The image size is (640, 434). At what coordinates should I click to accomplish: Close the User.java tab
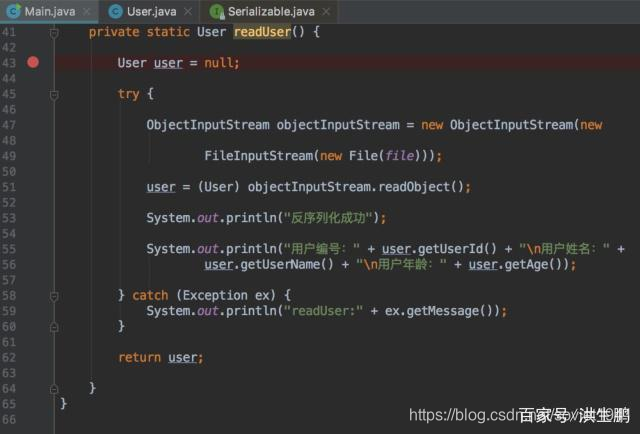(x=188, y=12)
